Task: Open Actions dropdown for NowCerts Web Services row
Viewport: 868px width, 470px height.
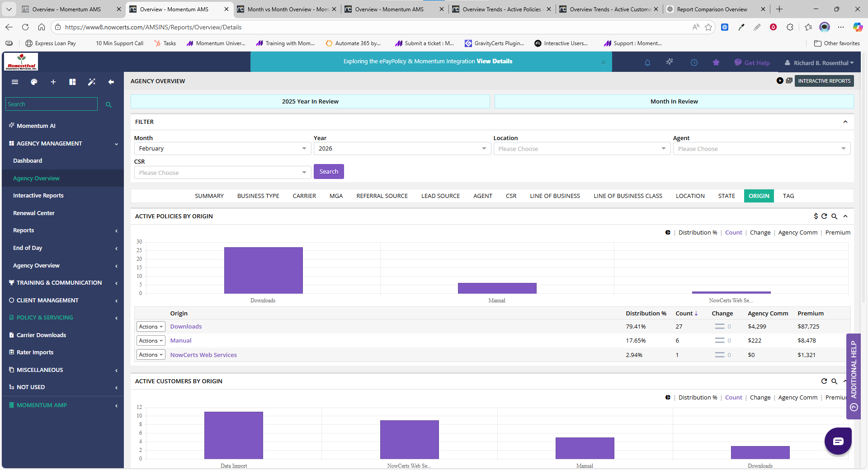Action: [x=151, y=355]
